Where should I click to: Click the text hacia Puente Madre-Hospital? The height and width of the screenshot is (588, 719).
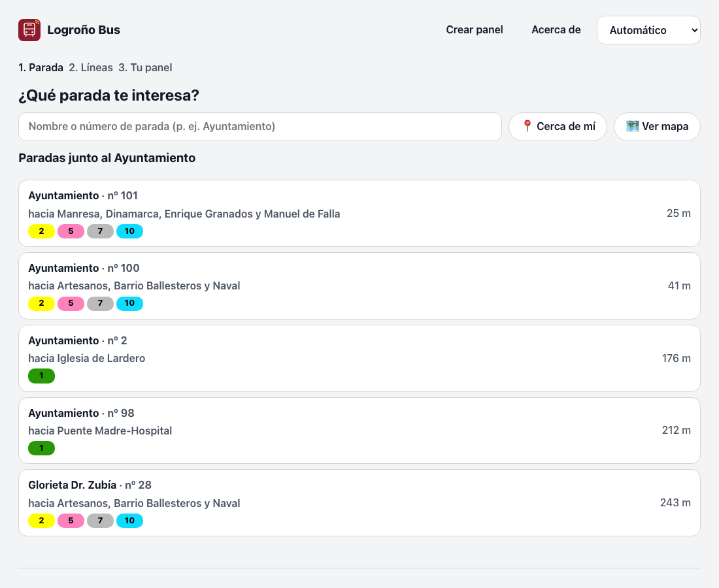click(x=100, y=431)
